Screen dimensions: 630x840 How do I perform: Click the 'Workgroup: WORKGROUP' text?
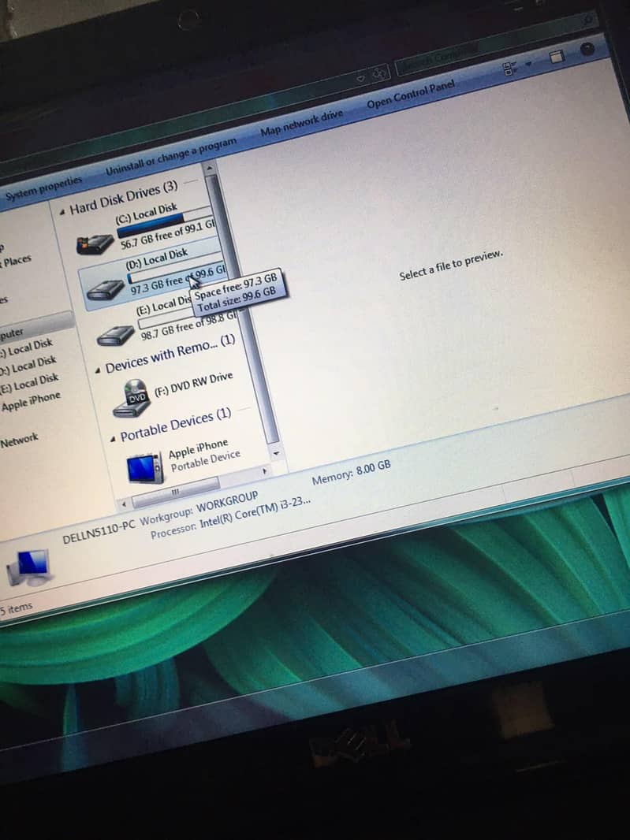click(x=199, y=508)
